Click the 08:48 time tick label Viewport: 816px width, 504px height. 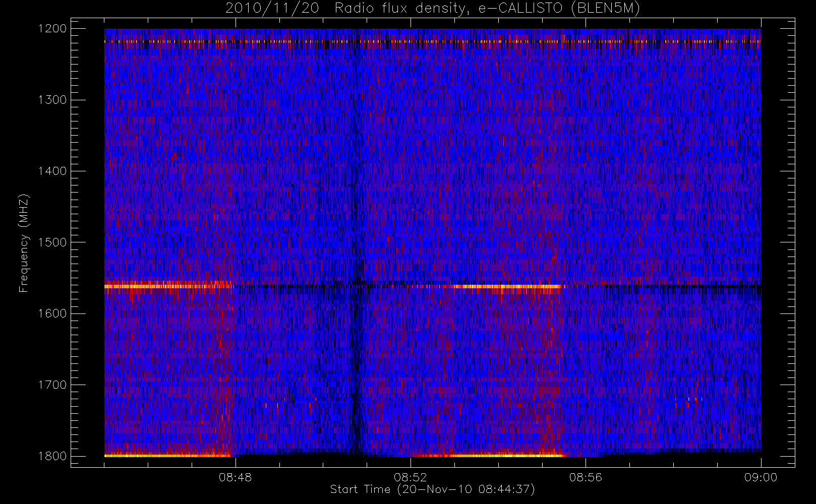(x=236, y=477)
